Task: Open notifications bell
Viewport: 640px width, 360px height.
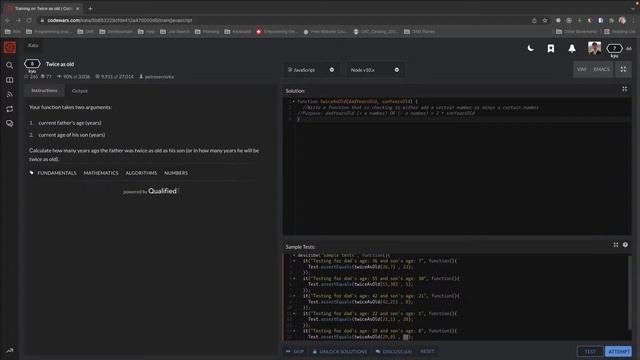Action: pos(572,49)
